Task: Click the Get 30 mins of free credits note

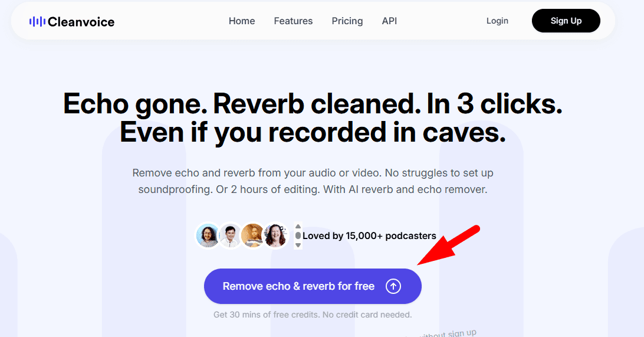Action: [313, 315]
